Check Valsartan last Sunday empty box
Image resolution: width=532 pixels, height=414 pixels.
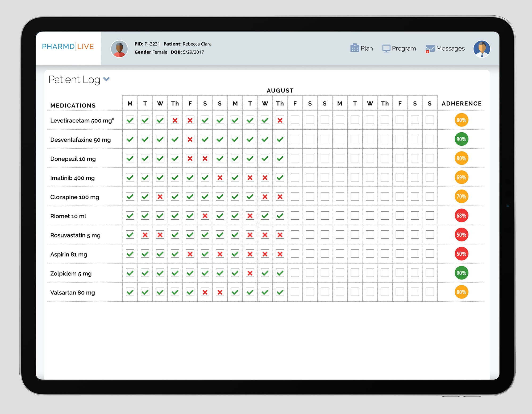pyautogui.click(x=430, y=292)
